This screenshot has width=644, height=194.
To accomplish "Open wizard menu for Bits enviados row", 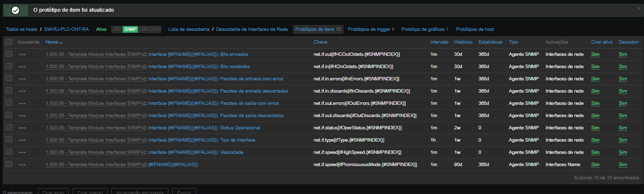I will pyautogui.click(x=22, y=54).
